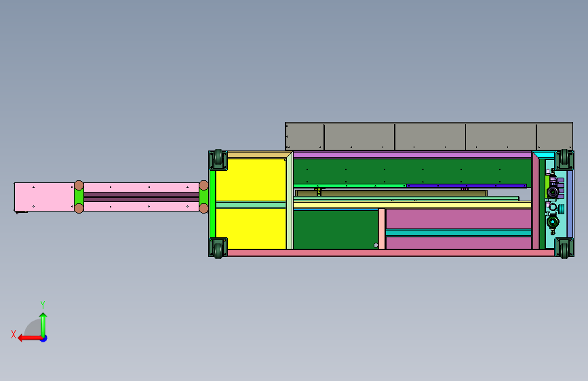This screenshot has height=381, width=588.
Task: Pick the large upper dark green plate
Action: tap(412, 171)
